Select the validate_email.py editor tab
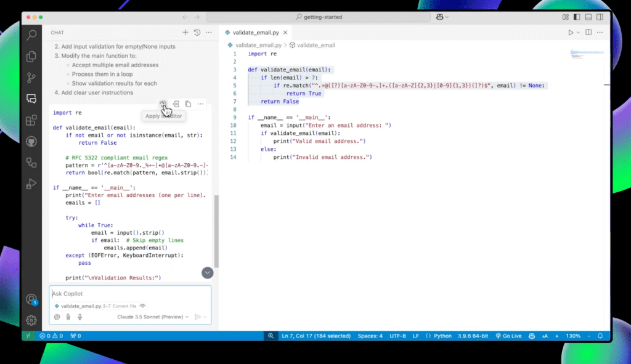This screenshot has height=364, width=631. coord(256,32)
